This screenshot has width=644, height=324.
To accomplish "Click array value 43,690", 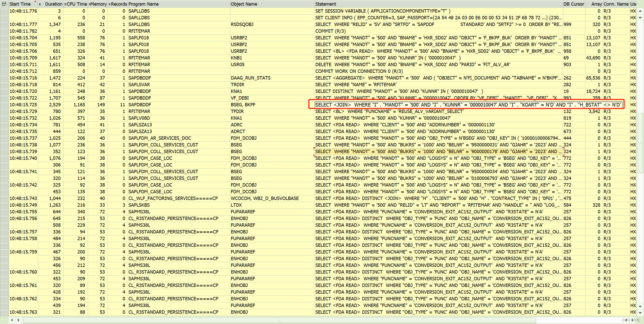I will [593, 58].
